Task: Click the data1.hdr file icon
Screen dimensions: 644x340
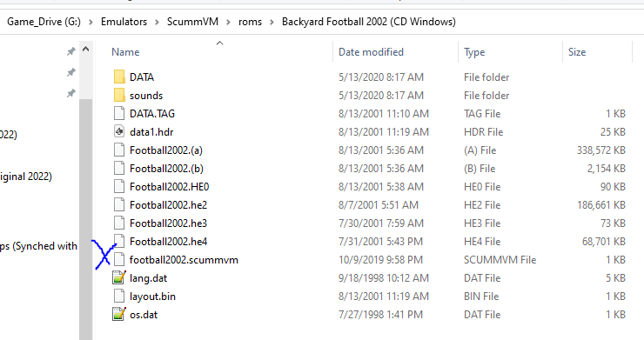Action: tap(119, 132)
